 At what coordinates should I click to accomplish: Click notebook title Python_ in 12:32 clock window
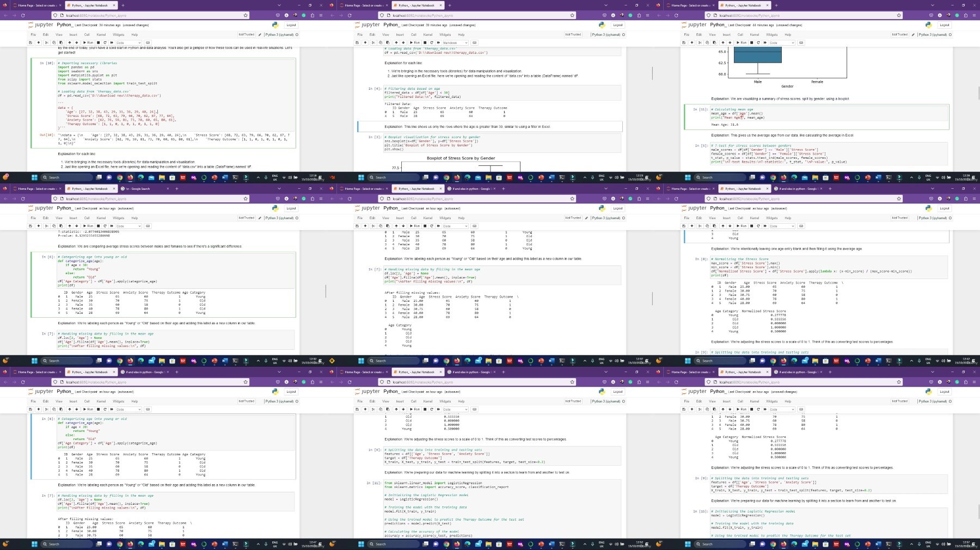pyautogui.click(x=65, y=208)
